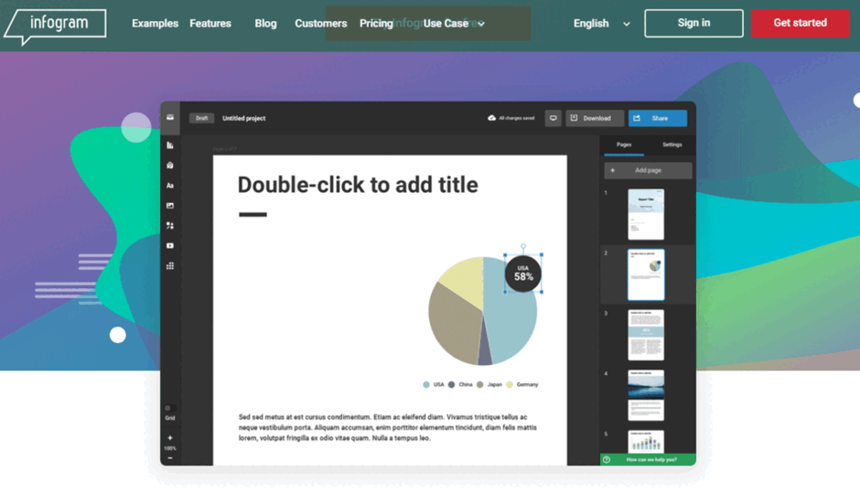Open the charts panel in editor sidebar

170,145
